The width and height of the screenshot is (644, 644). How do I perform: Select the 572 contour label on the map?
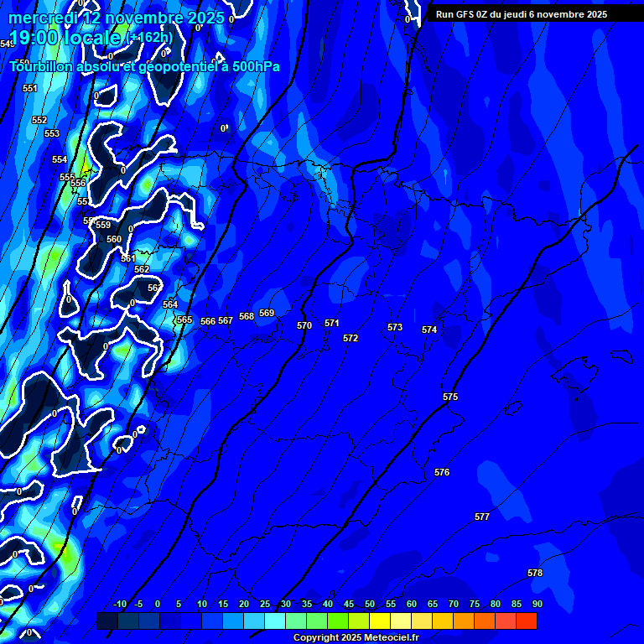tap(351, 339)
